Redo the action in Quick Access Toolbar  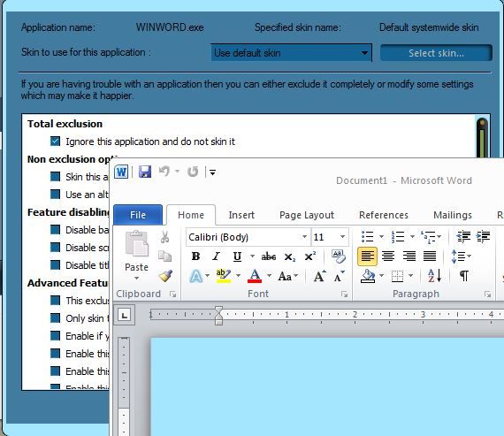coord(193,172)
